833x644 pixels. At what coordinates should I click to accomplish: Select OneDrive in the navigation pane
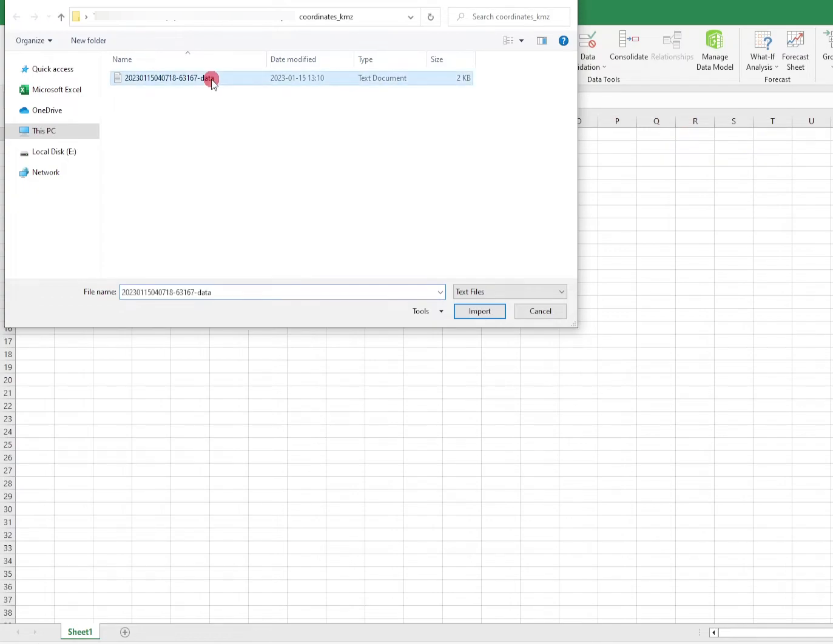click(46, 110)
